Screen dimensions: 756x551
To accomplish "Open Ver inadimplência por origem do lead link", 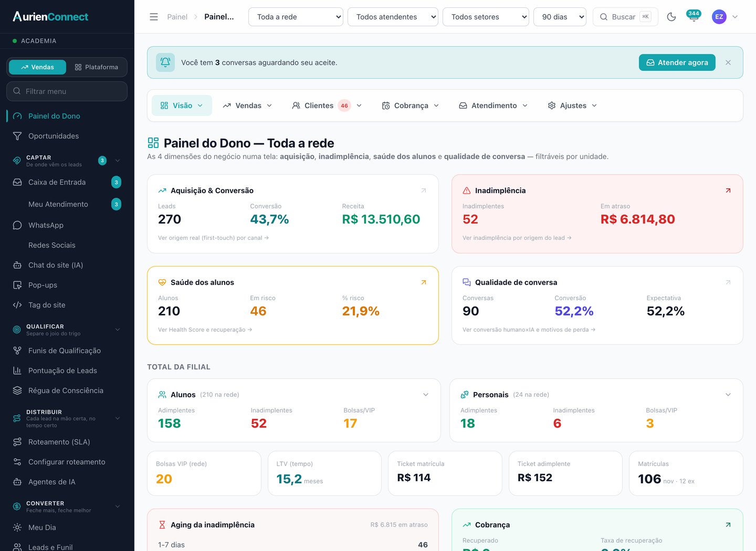I will [x=517, y=238].
